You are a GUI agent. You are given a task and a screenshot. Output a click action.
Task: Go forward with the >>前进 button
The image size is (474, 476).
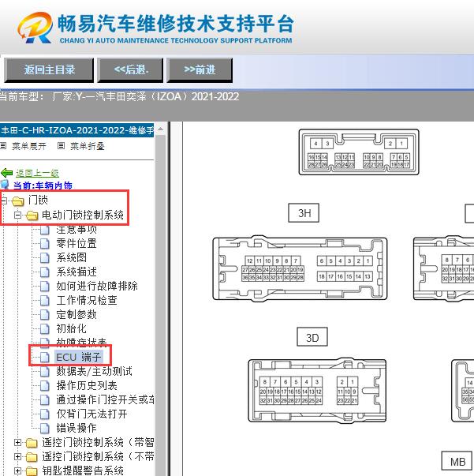[200, 70]
